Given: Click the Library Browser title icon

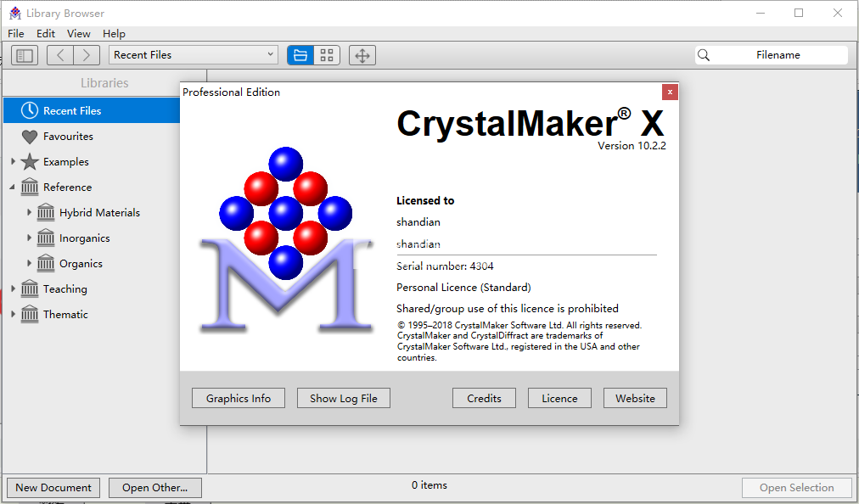Looking at the screenshot, I should click(15, 13).
